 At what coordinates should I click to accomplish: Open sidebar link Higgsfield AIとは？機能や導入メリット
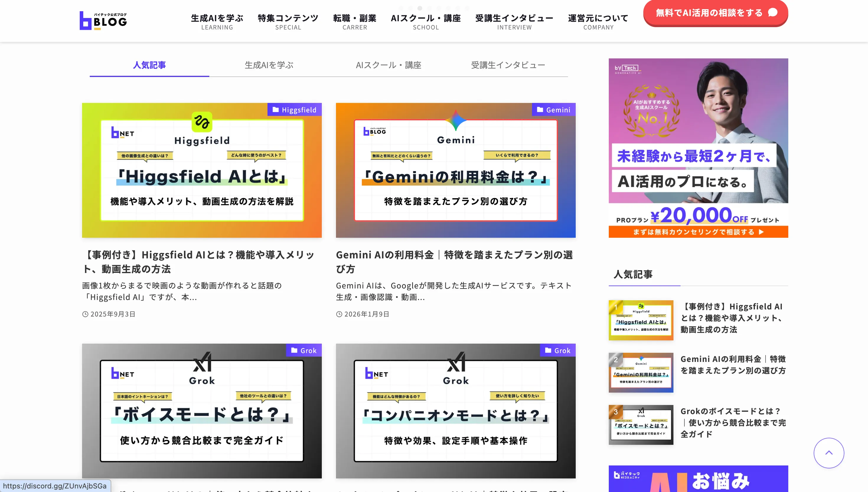[732, 318]
